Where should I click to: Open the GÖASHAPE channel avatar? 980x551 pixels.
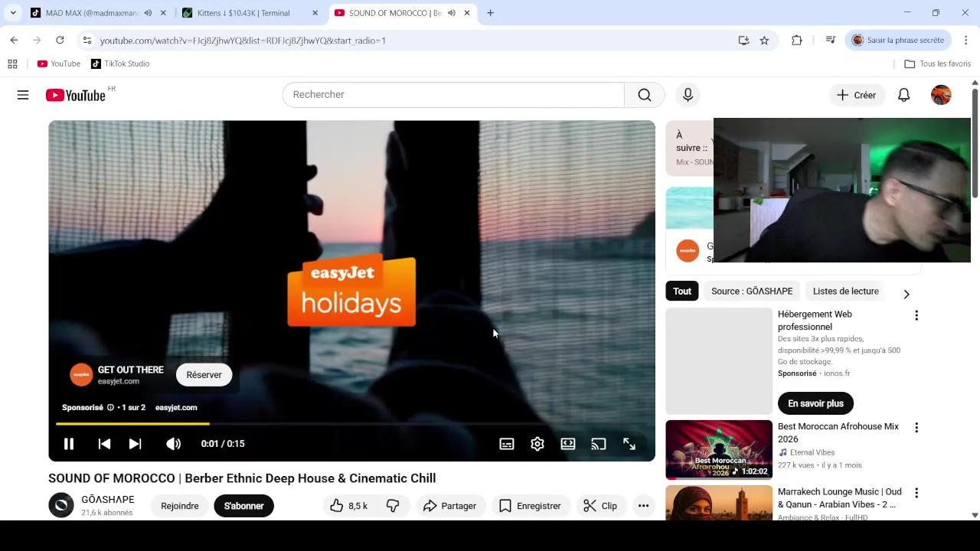point(61,505)
